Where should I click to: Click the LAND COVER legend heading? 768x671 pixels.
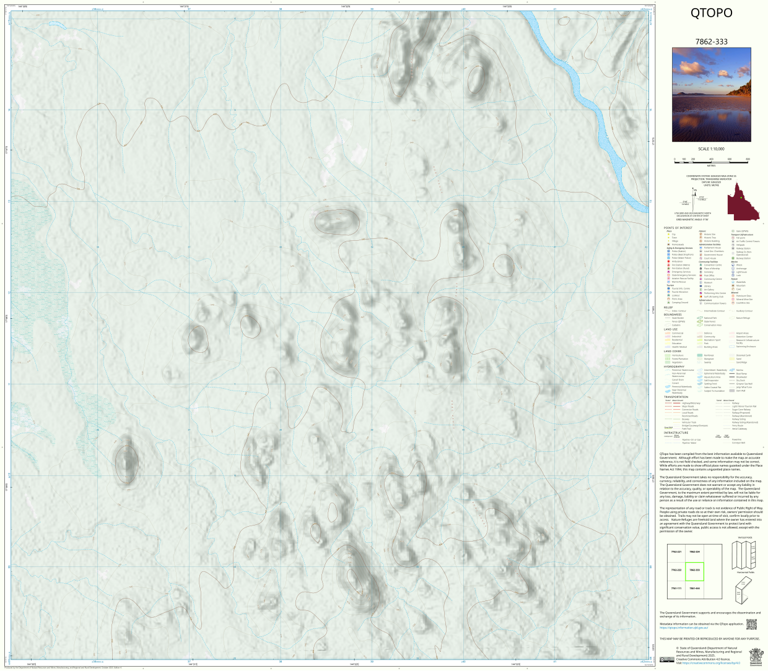click(x=672, y=351)
